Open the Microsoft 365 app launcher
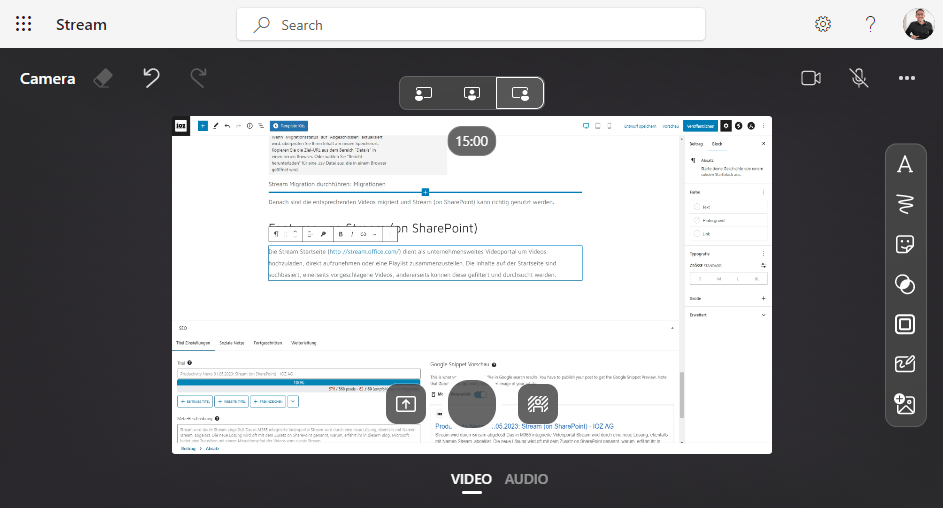The width and height of the screenshot is (943, 508). (x=23, y=24)
